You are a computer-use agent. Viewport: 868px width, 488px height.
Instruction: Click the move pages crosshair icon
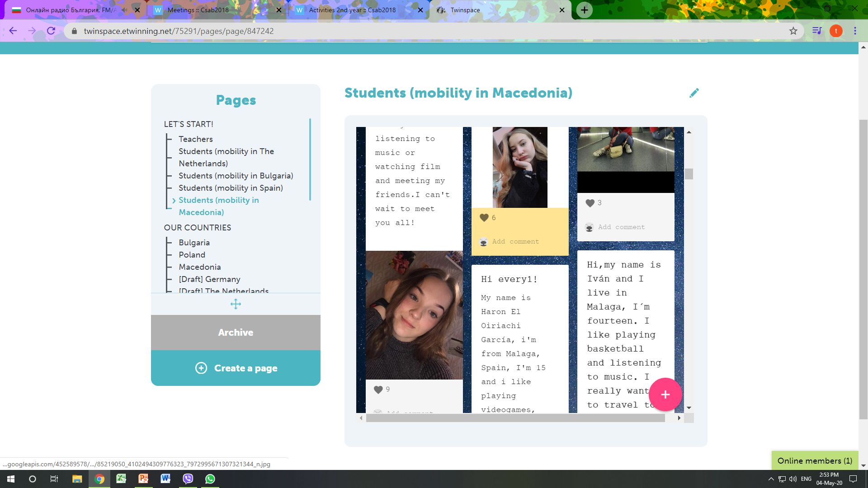236,304
